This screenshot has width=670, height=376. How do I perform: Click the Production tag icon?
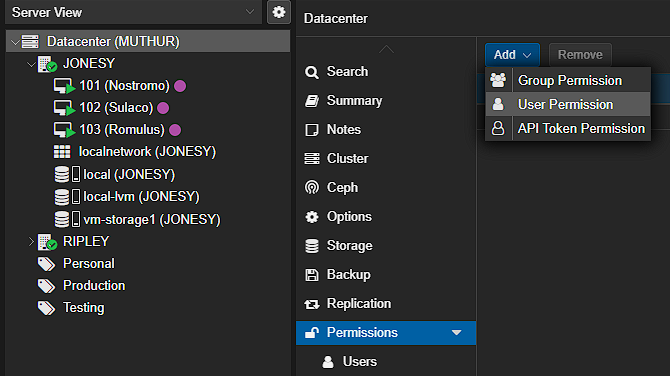point(46,286)
